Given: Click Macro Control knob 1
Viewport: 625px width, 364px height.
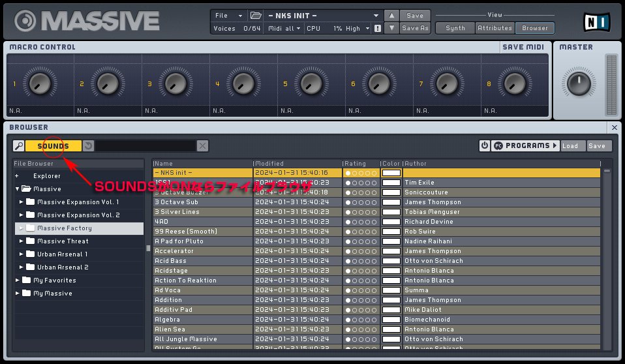Looking at the screenshot, I should pyautogui.click(x=40, y=83).
